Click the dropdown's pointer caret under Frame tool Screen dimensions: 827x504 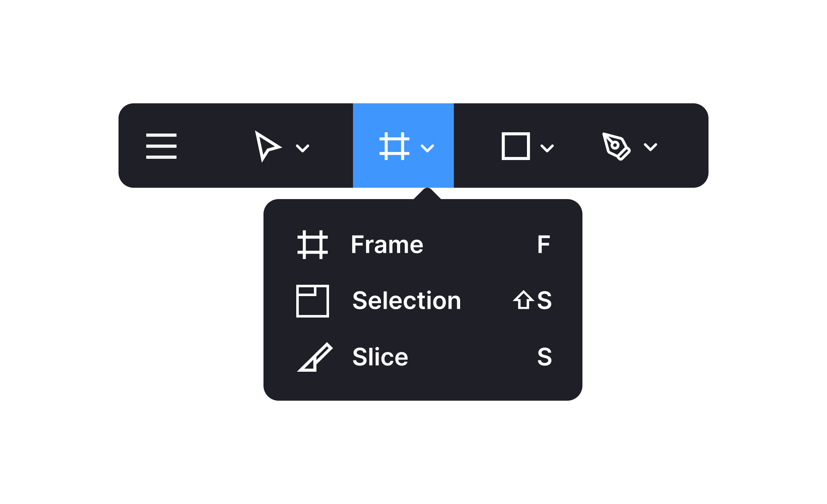[427, 194]
